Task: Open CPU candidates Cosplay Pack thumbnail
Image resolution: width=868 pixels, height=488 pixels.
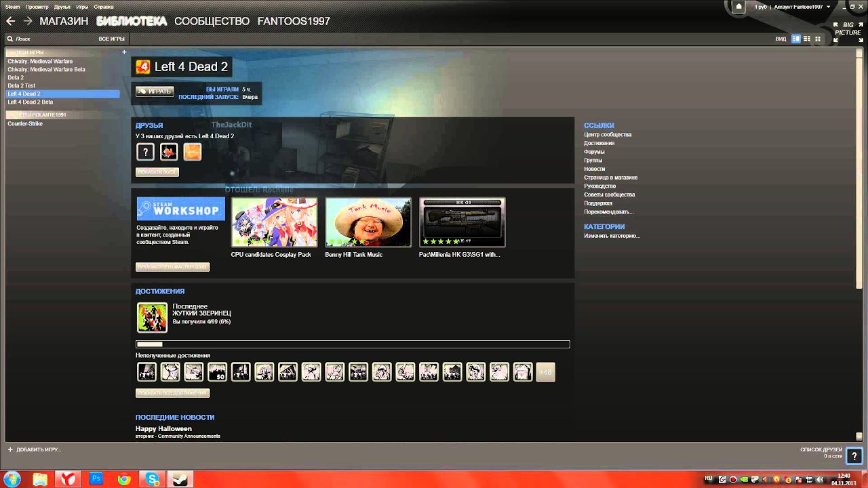Action: click(x=275, y=222)
